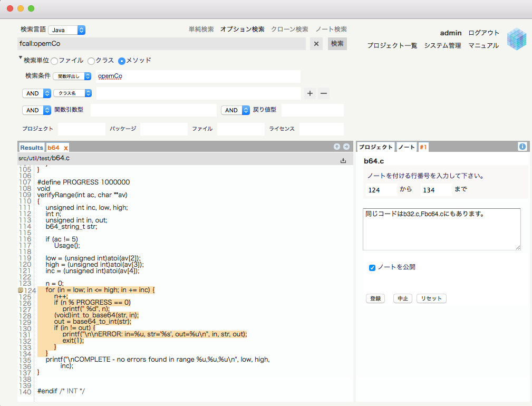This screenshot has width=532, height=406.
Task: Click the ログアウト link
Action: pos(483,33)
